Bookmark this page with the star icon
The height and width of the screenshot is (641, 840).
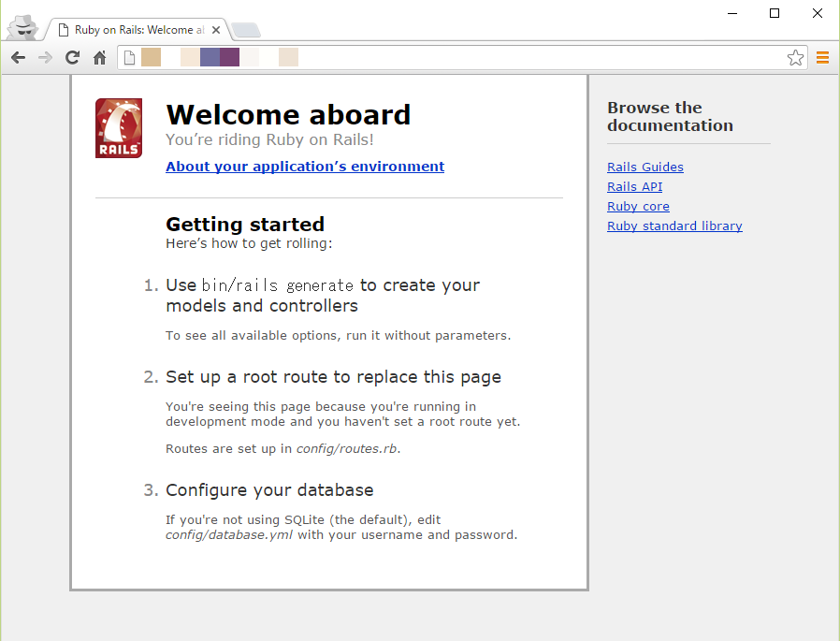point(795,57)
